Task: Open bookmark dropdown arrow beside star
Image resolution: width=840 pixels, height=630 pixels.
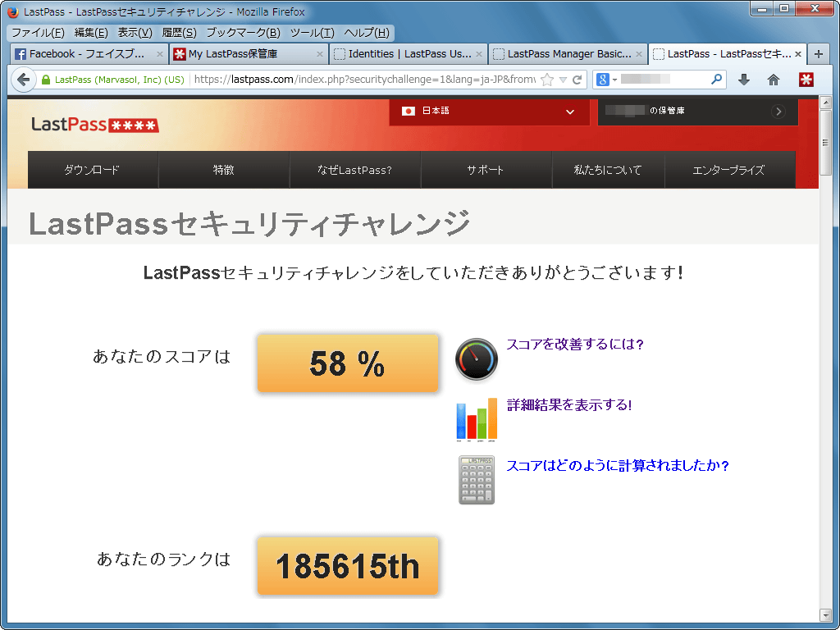Action: 563,80
